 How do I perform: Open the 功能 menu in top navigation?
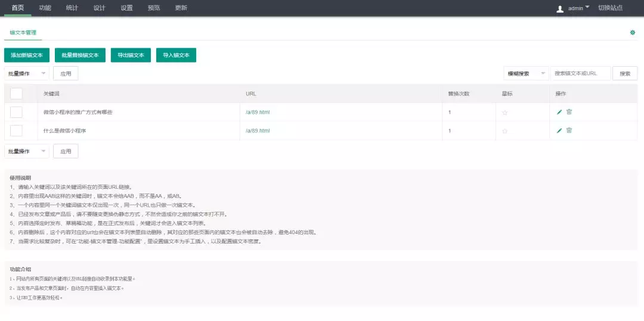tap(45, 8)
